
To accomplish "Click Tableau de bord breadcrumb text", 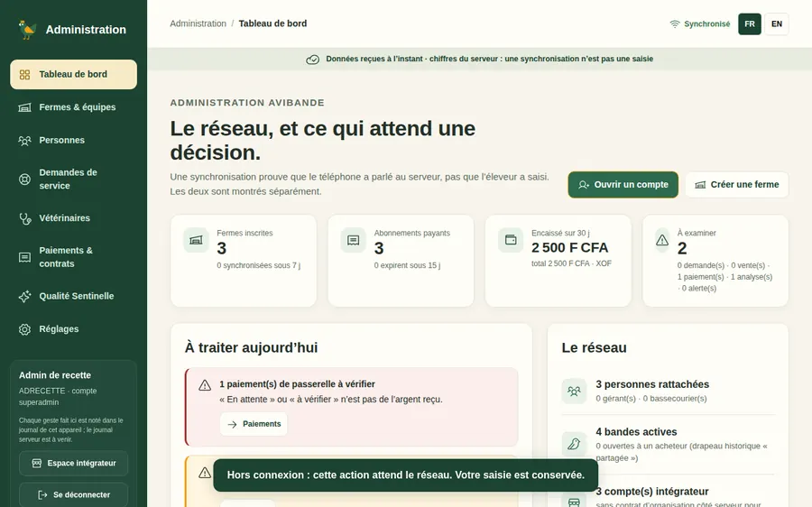I will pos(272,23).
